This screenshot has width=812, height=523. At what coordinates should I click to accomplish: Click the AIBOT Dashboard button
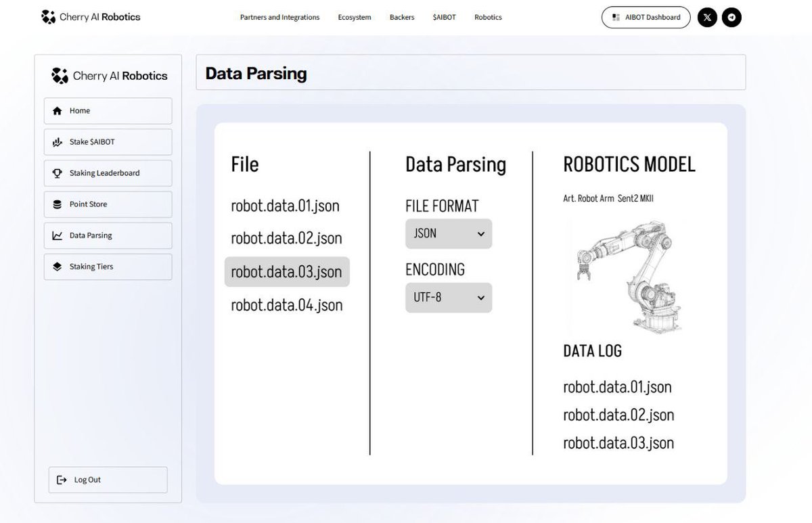tap(645, 17)
